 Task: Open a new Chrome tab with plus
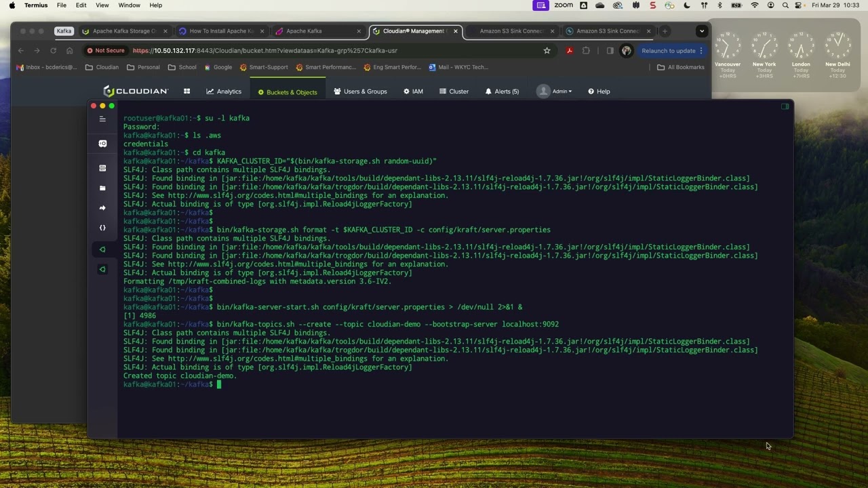(x=665, y=31)
